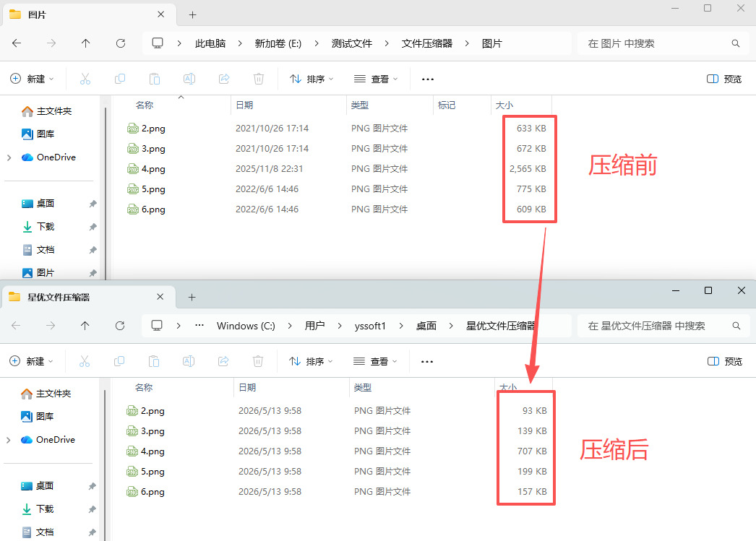
Task: Click Paste icon in 图片 window toolbar
Action: (x=155, y=79)
